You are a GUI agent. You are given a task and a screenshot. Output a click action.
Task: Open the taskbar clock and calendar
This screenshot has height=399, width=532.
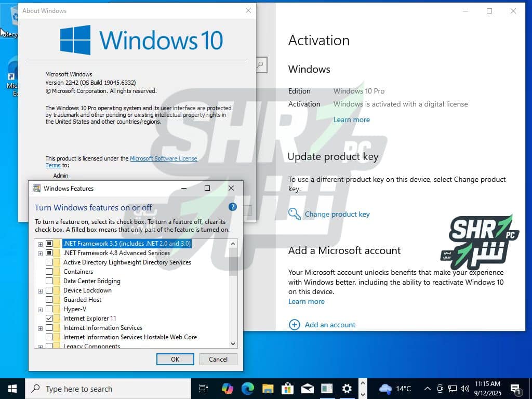487,389
